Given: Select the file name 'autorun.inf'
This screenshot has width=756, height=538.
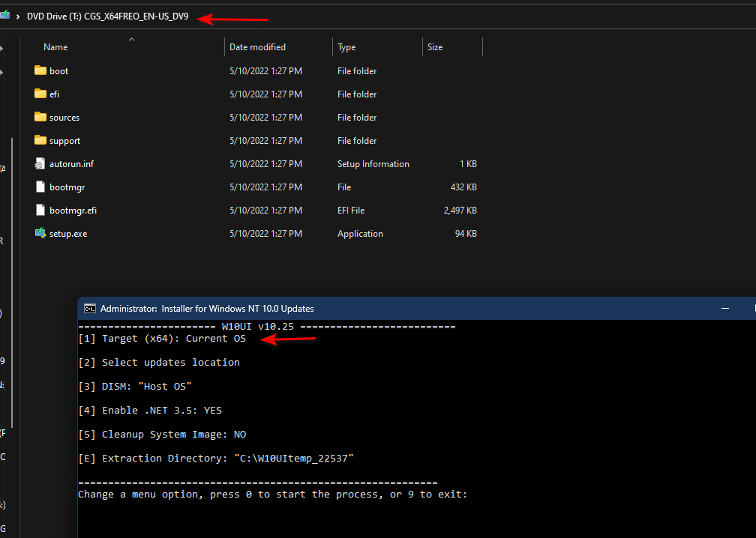Looking at the screenshot, I should coord(71,164).
